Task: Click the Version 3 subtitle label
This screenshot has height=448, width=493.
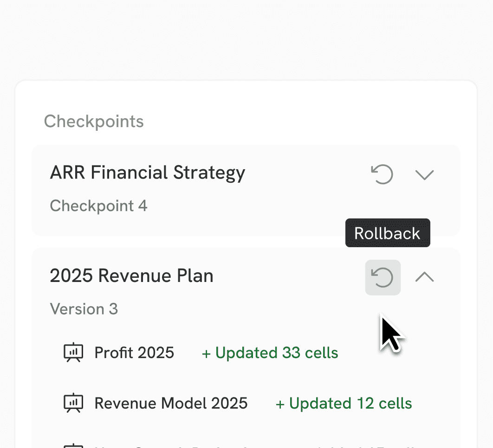Action: (84, 309)
